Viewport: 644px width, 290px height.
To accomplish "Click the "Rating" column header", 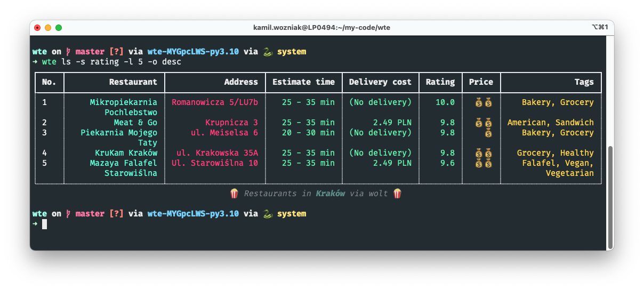I will click(x=440, y=82).
